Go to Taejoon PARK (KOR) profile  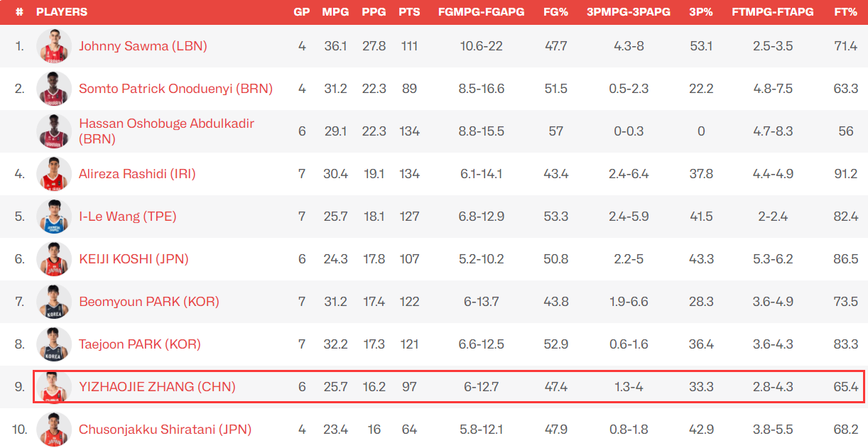tap(140, 344)
